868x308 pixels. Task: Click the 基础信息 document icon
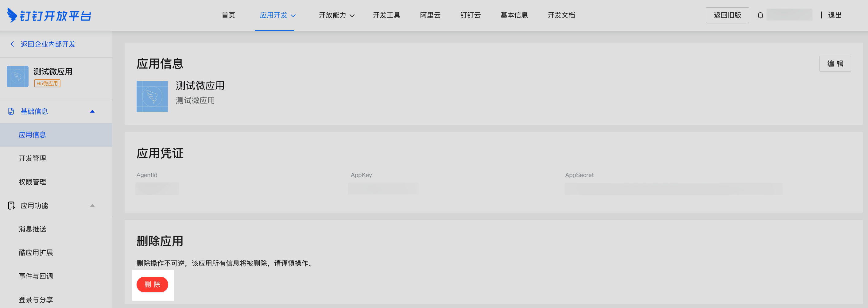11,111
